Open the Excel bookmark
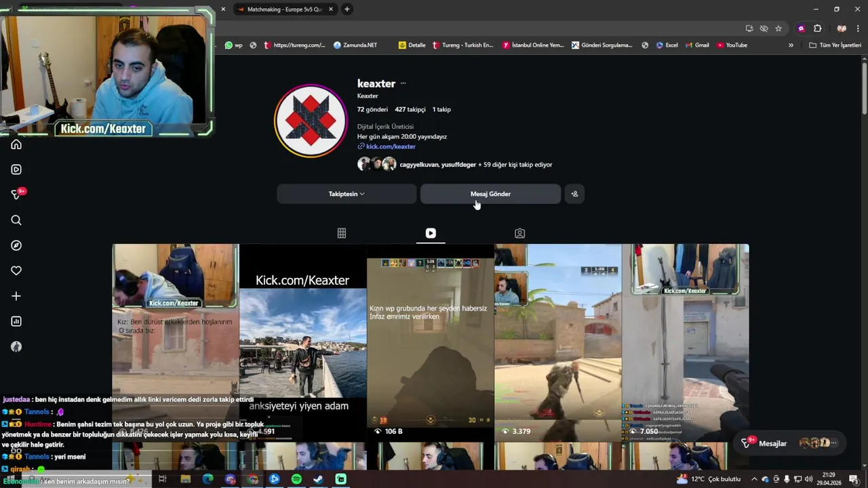868x488 pixels. 667,45
